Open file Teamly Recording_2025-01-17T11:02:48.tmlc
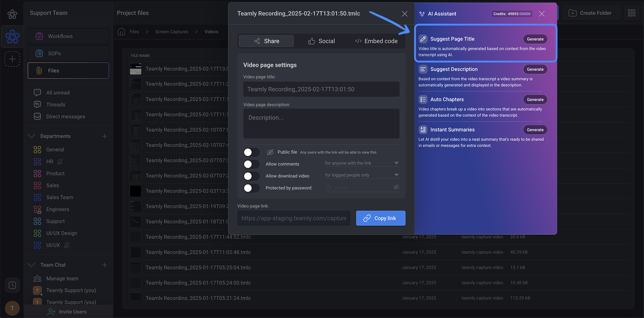 pyautogui.click(x=198, y=252)
